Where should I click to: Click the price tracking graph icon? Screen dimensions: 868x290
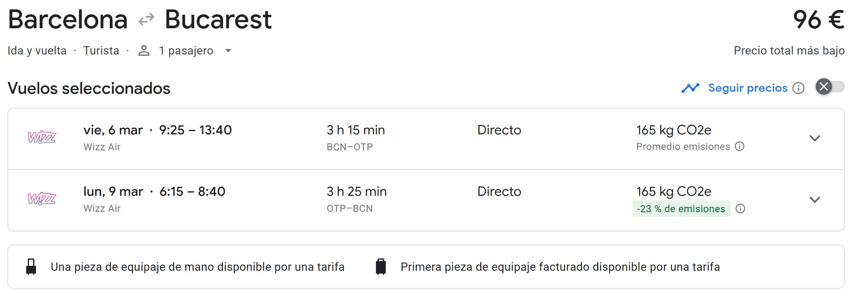pyautogui.click(x=690, y=88)
